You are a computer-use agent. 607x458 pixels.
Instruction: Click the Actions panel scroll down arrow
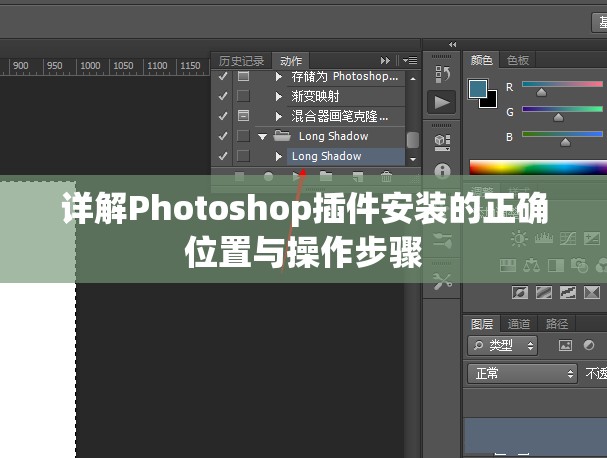(x=413, y=159)
